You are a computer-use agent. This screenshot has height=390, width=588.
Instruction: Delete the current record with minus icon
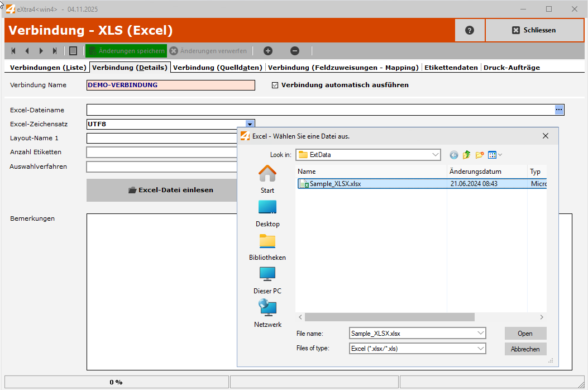(294, 51)
